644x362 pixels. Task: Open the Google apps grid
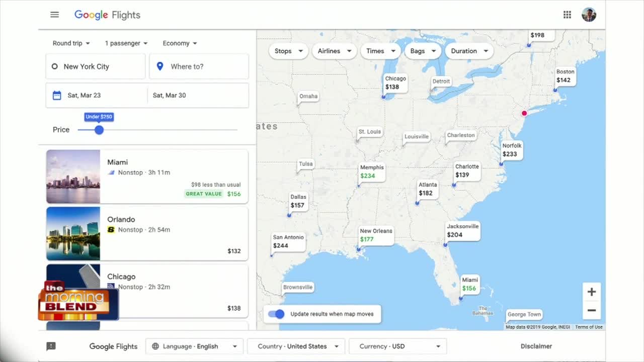pyautogui.click(x=567, y=15)
